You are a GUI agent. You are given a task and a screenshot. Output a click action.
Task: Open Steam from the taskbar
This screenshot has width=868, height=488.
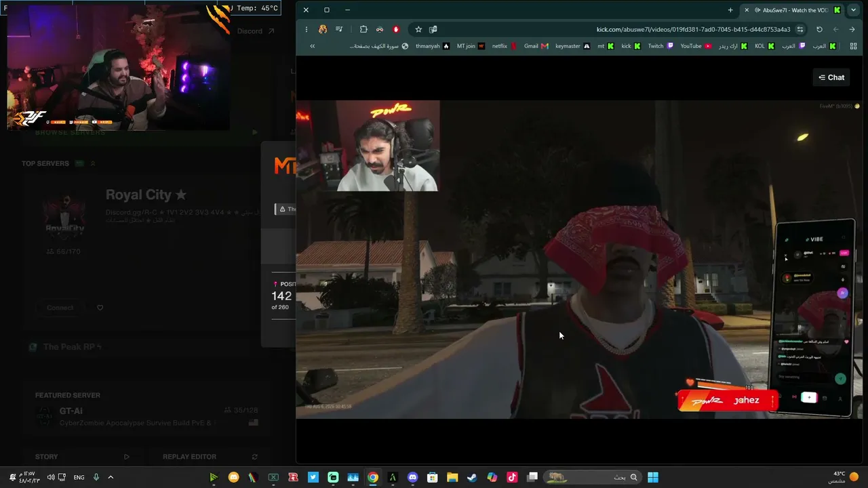472,477
